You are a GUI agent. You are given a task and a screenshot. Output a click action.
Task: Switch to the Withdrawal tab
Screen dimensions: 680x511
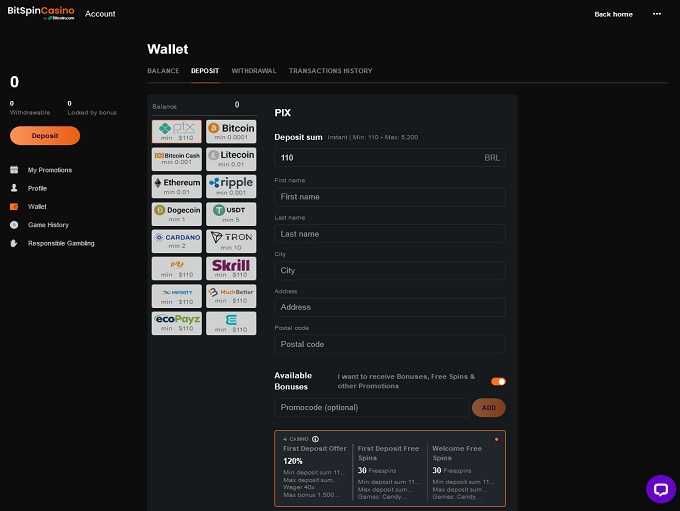254,71
